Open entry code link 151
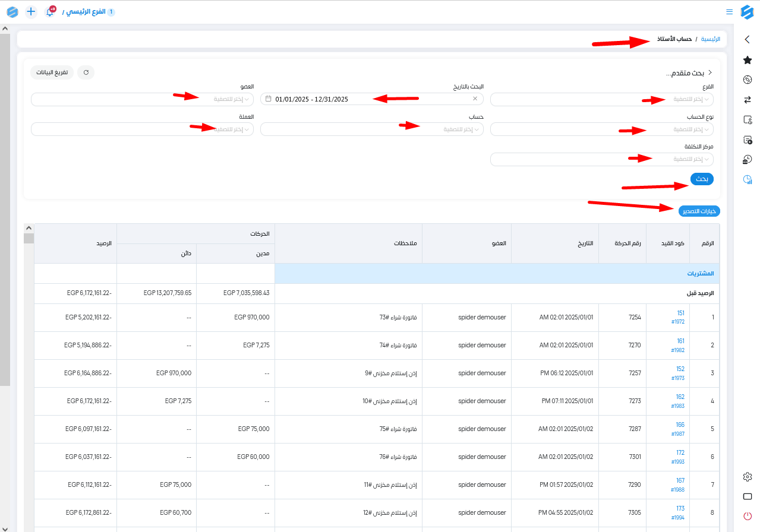 coord(680,313)
